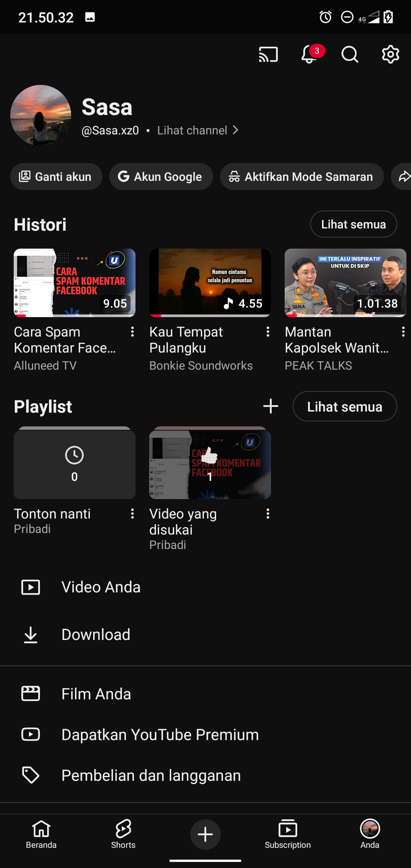Screen dimensions: 411x868
Task: Switch to the Shorts tab
Action: [x=123, y=834]
